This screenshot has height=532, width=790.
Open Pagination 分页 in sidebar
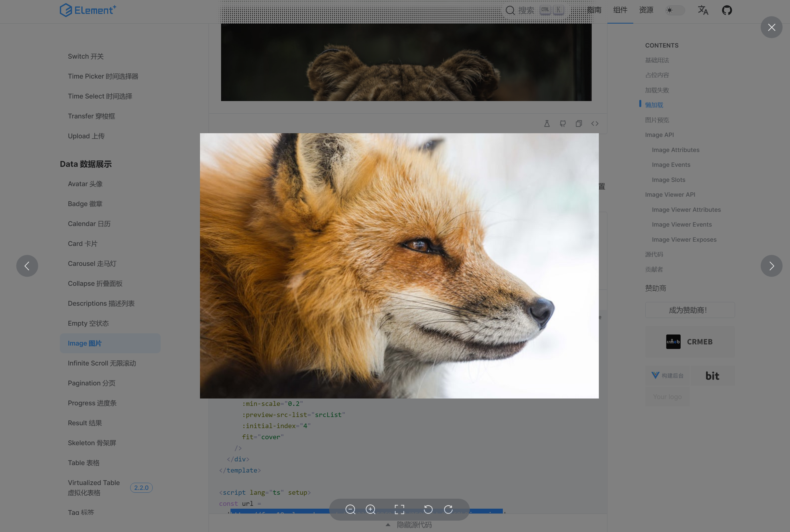(x=91, y=383)
